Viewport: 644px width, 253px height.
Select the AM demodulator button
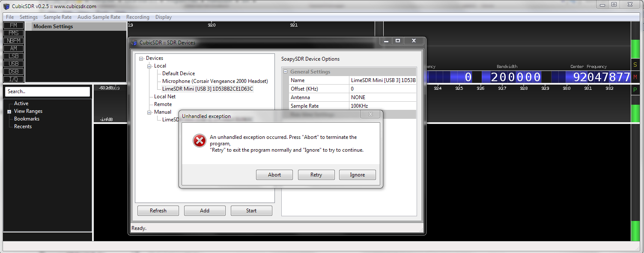click(x=13, y=48)
